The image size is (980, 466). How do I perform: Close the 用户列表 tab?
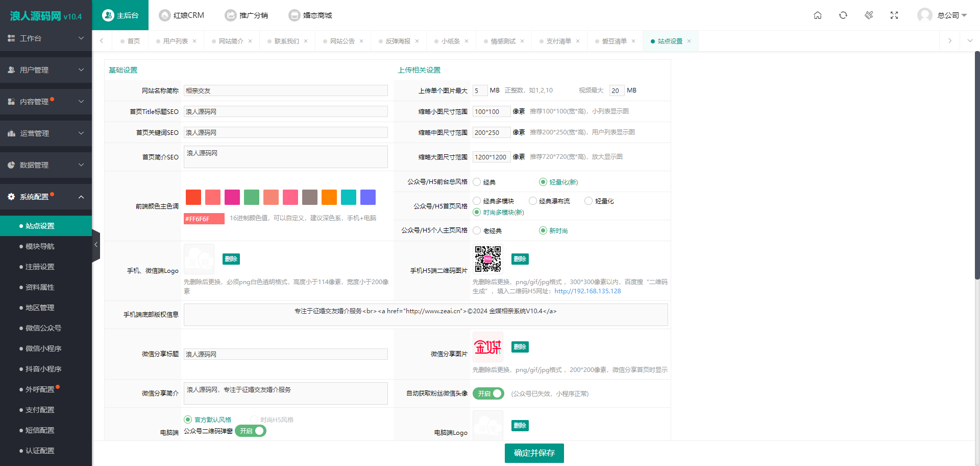click(194, 41)
